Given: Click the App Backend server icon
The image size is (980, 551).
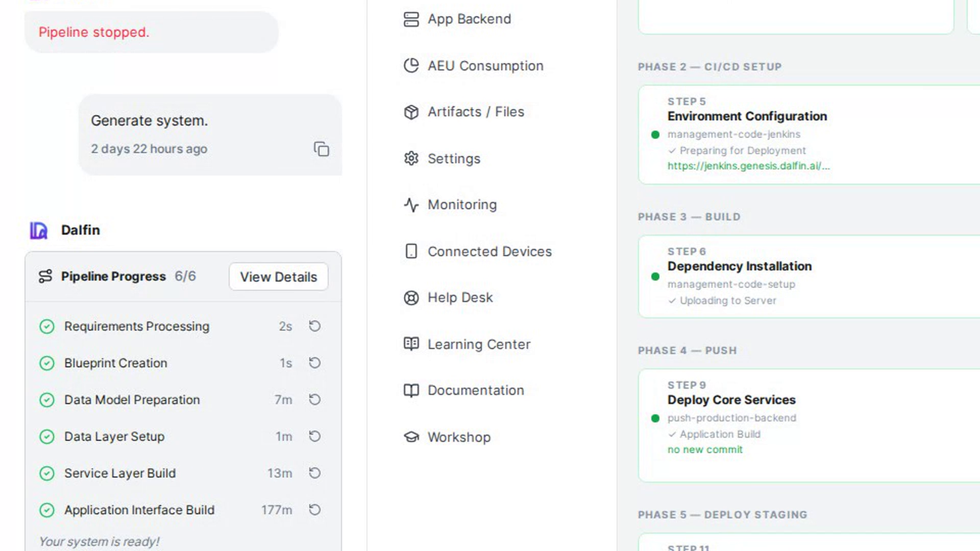Looking at the screenshot, I should pos(411,19).
